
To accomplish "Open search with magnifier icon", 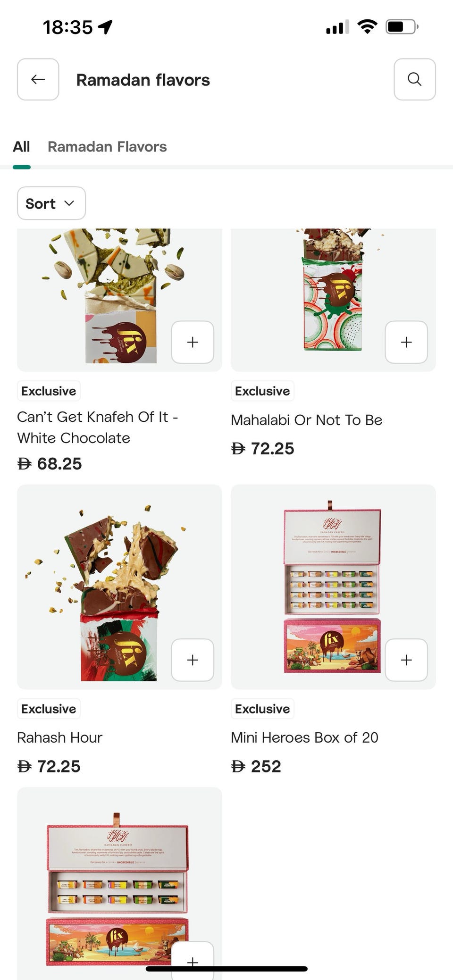I will point(415,79).
